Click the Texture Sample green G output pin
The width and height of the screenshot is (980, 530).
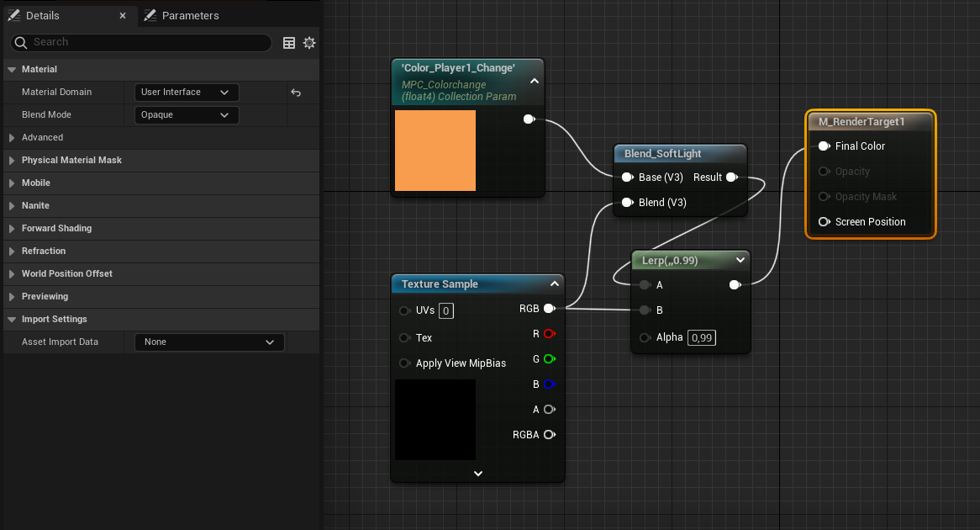click(549, 359)
